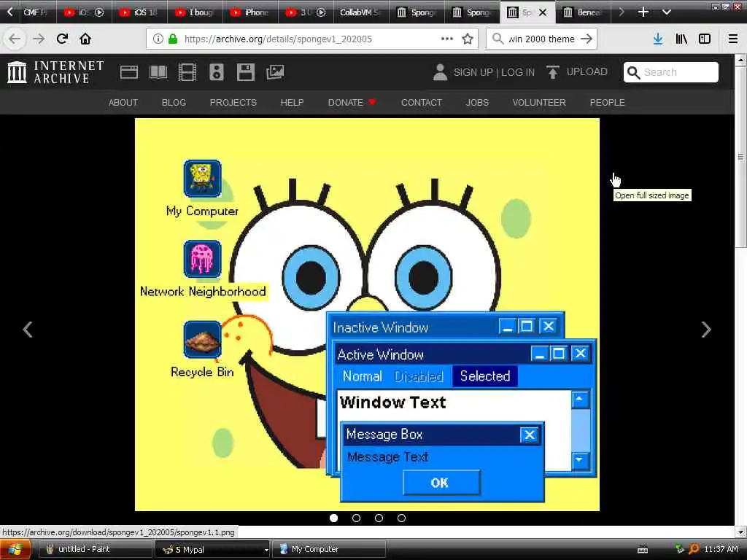Screen dimensions: 747x560
Task: Select the first carousel dot
Action: coord(333,518)
